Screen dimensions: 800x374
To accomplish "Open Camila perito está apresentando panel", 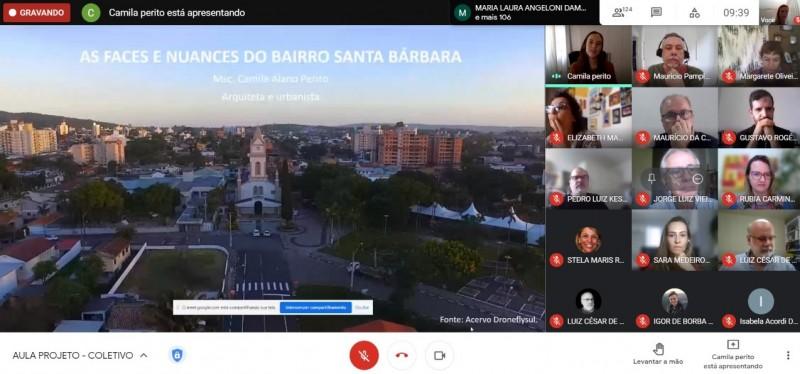I will click(x=733, y=354).
